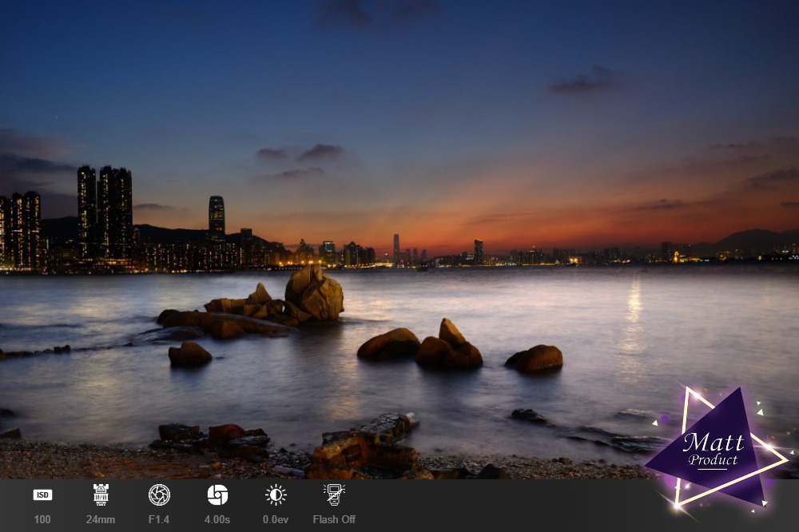Screen dimensions: 799x532
Task: Click the largest rock in the water
Action: tap(315, 295)
